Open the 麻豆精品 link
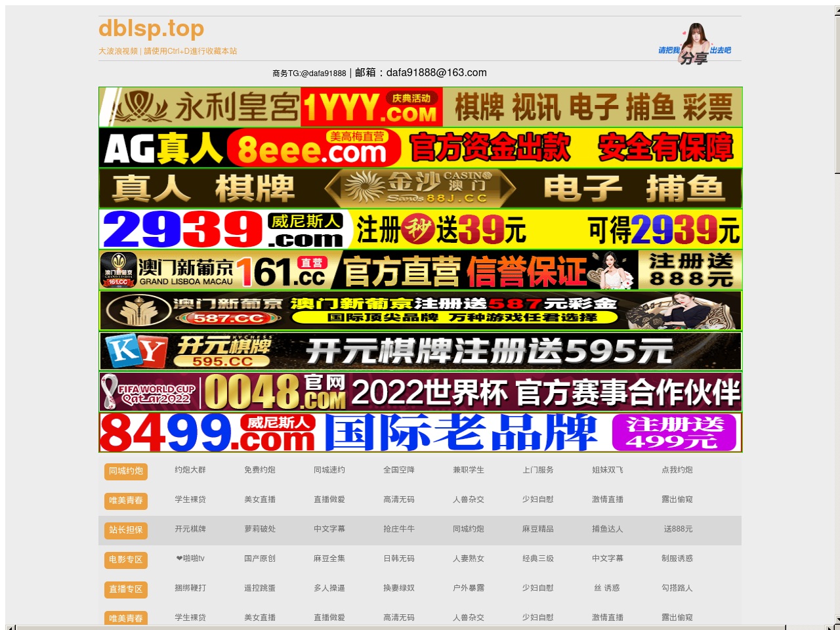Screen dimensions: 840x630 [x=538, y=529]
